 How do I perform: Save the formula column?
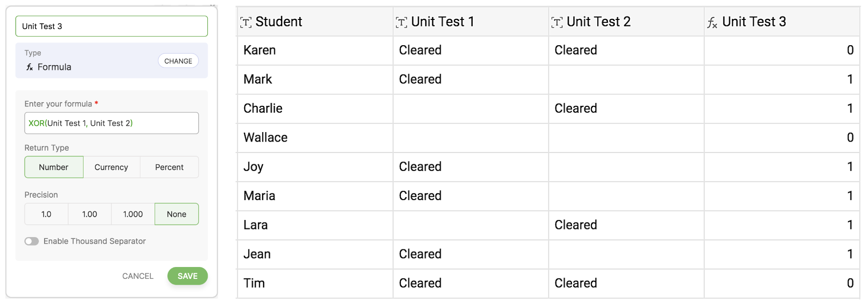[187, 276]
